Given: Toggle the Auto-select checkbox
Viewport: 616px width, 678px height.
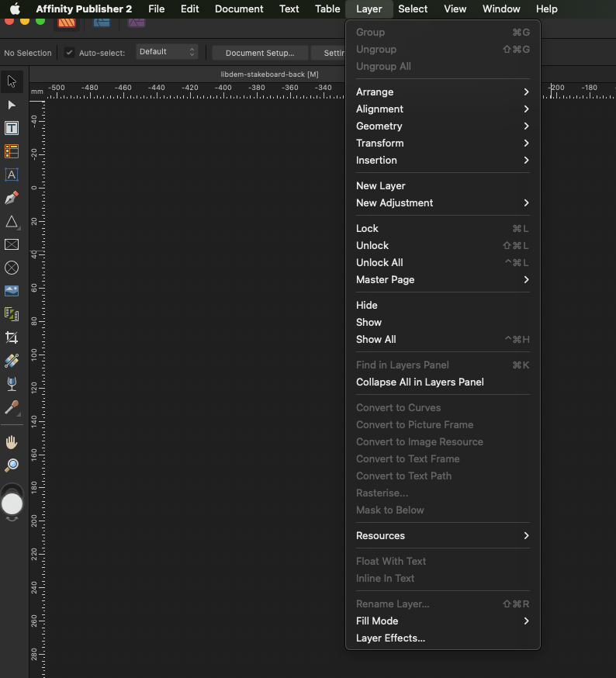Looking at the screenshot, I should pyautogui.click(x=69, y=53).
